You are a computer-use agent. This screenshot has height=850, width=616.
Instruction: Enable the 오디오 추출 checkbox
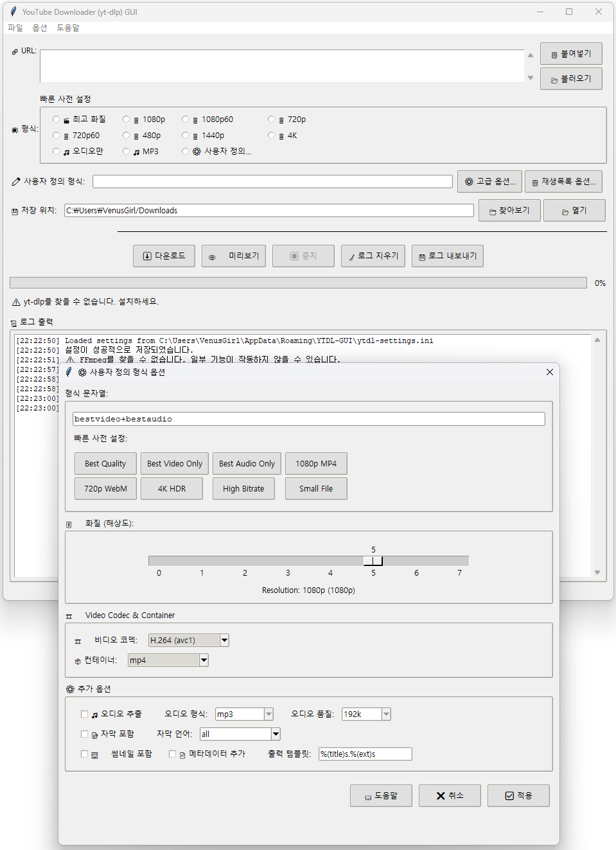point(85,714)
